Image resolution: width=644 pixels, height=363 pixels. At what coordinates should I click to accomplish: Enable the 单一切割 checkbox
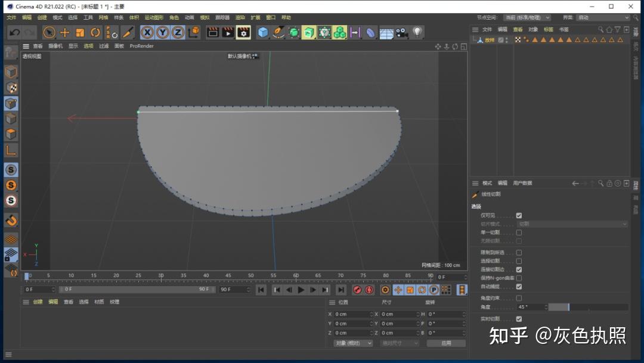[519, 232]
